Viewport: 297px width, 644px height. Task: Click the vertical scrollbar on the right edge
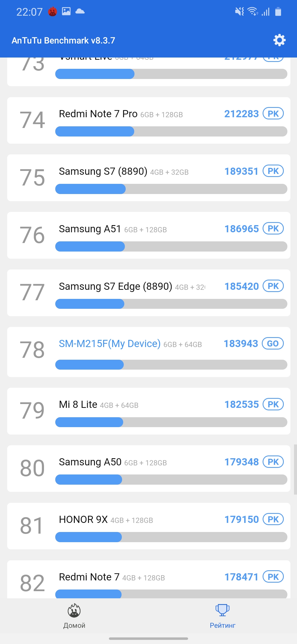point(295,469)
